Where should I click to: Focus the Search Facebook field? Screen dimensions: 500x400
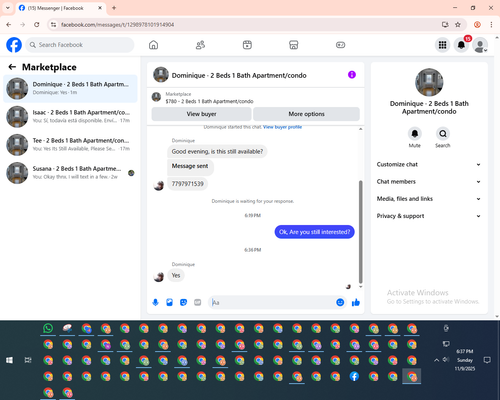[x=80, y=45]
